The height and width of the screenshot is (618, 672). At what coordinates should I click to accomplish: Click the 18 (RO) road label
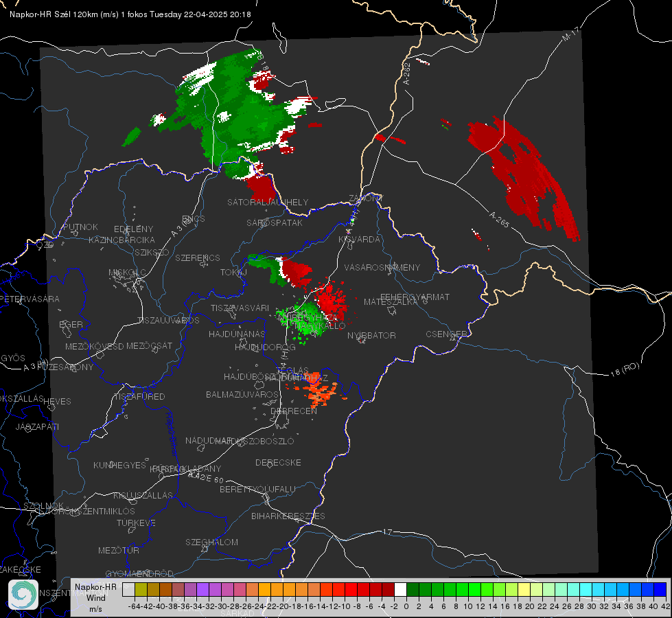point(625,369)
